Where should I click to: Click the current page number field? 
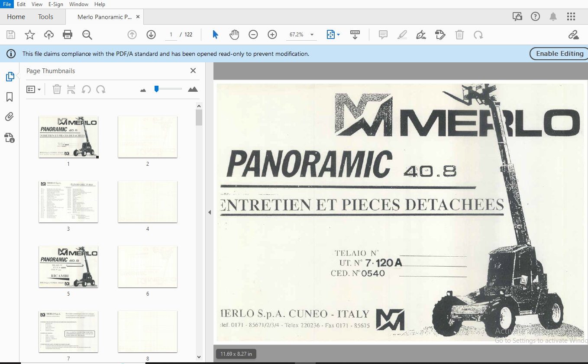(171, 35)
